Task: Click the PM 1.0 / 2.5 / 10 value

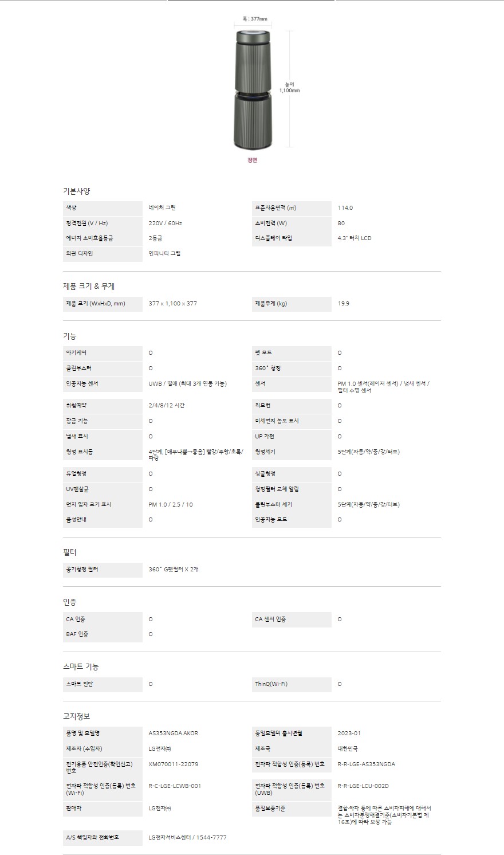Action: (x=171, y=505)
